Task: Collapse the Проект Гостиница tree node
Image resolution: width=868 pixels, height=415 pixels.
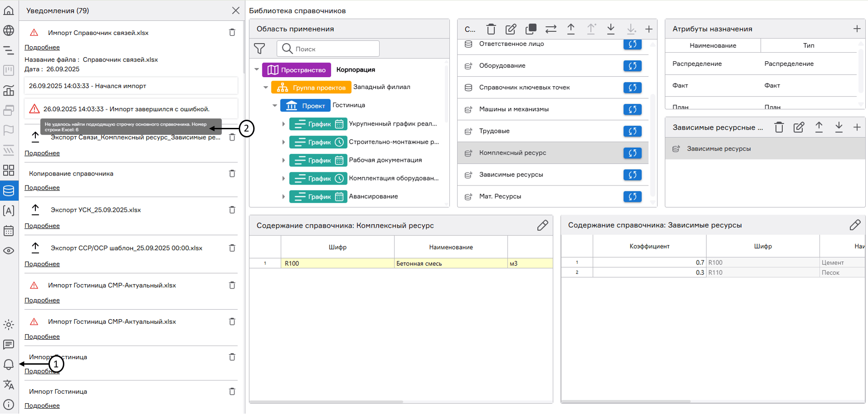Action: (x=275, y=105)
